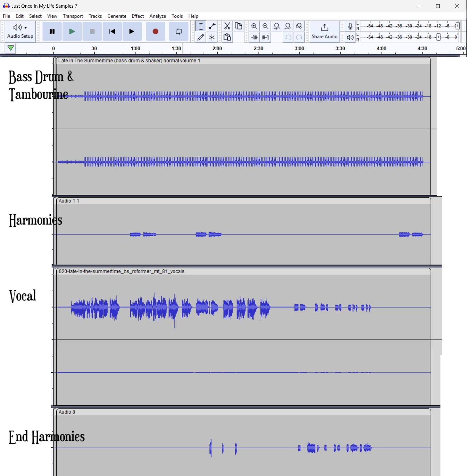Image resolution: width=468 pixels, height=476 pixels.
Task: Click the Cut scissors icon
Action: point(227,26)
